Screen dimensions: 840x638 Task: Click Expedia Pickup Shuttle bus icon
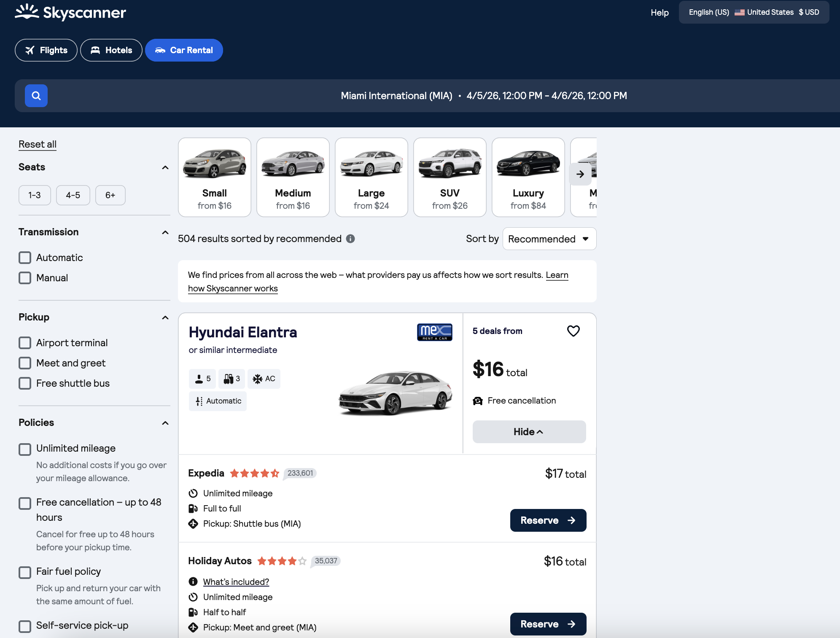[x=193, y=524]
